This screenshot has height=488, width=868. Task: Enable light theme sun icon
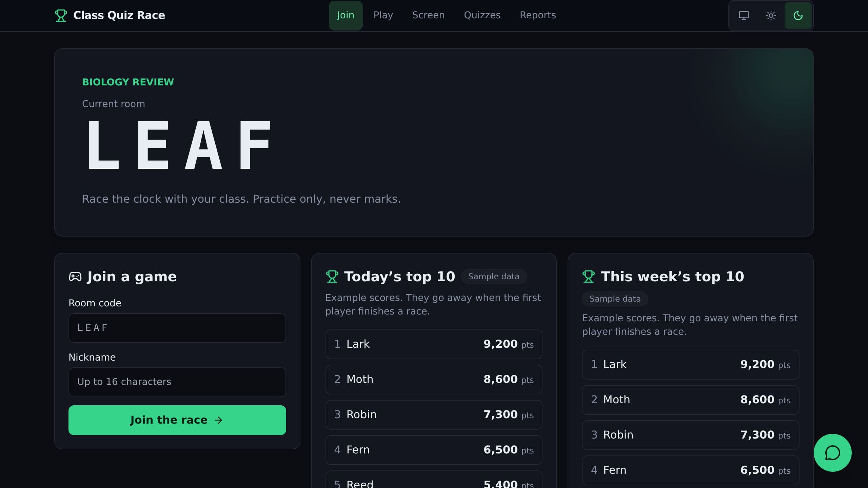771,16
